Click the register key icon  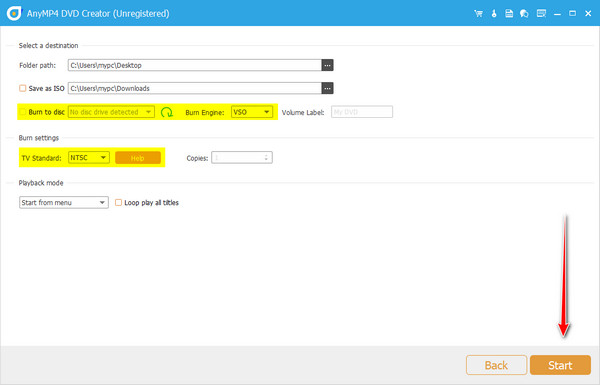[494, 14]
